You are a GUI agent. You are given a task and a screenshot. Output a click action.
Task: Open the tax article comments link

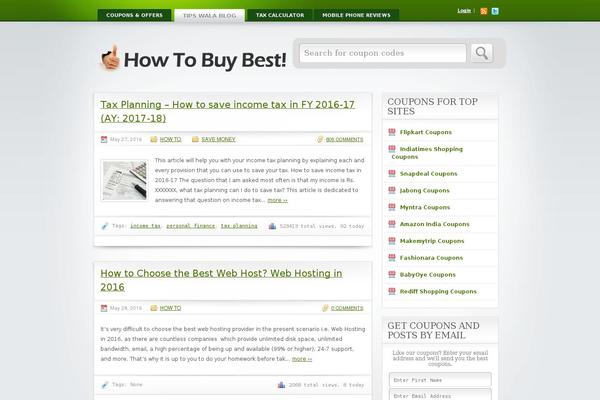(344, 139)
